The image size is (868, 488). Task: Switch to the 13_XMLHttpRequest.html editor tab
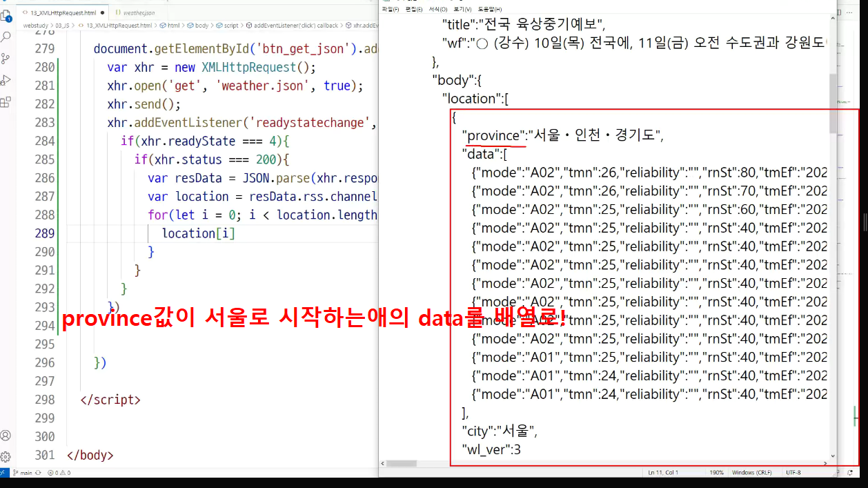pos(63,12)
